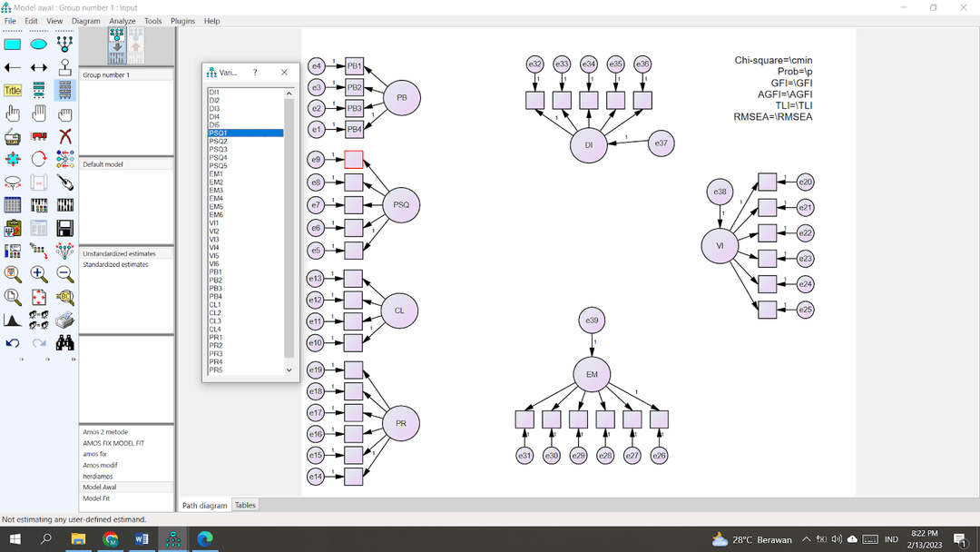Click the red-outlined indicator box beside e9
Screen dimensions: 980x552
click(354, 160)
